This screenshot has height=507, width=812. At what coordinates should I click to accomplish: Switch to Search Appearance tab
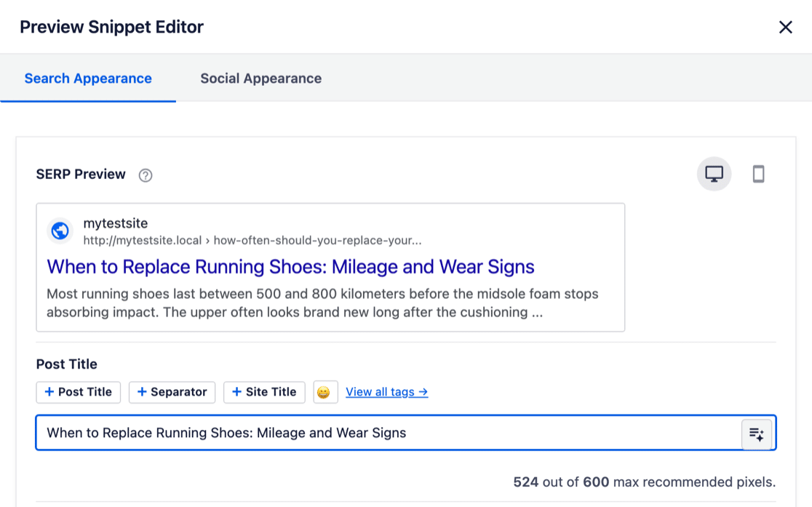click(x=88, y=79)
